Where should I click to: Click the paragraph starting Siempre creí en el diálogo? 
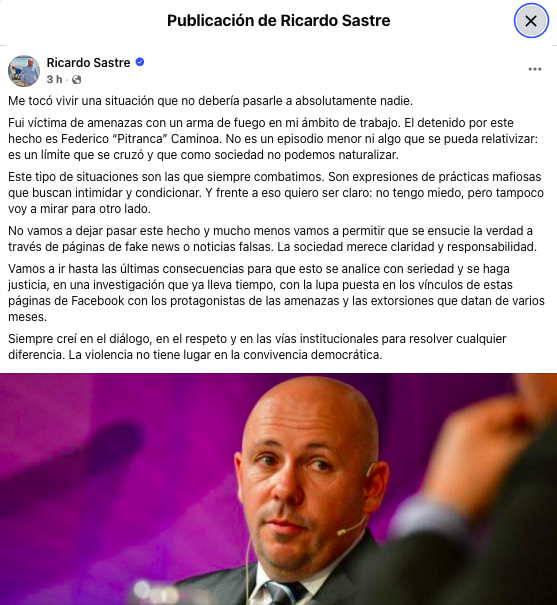tap(257, 346)
